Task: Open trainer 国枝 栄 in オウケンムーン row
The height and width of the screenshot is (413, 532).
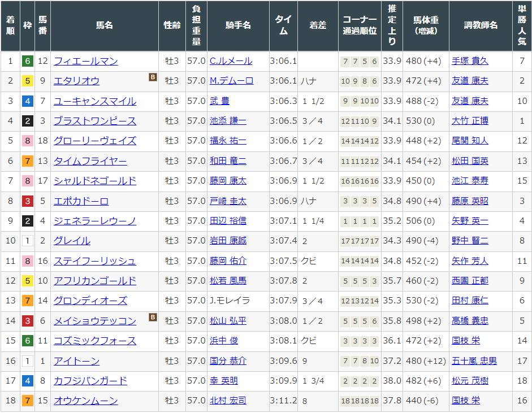Action: 466,401
